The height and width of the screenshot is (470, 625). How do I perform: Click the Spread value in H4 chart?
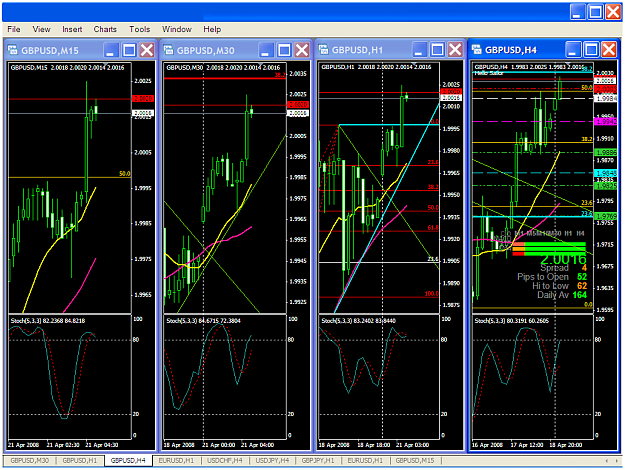coord(584,268)
